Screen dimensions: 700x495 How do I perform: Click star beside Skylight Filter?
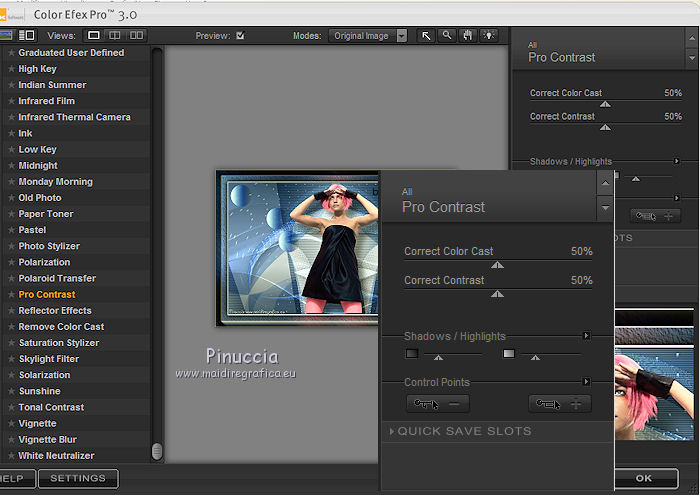11,359
